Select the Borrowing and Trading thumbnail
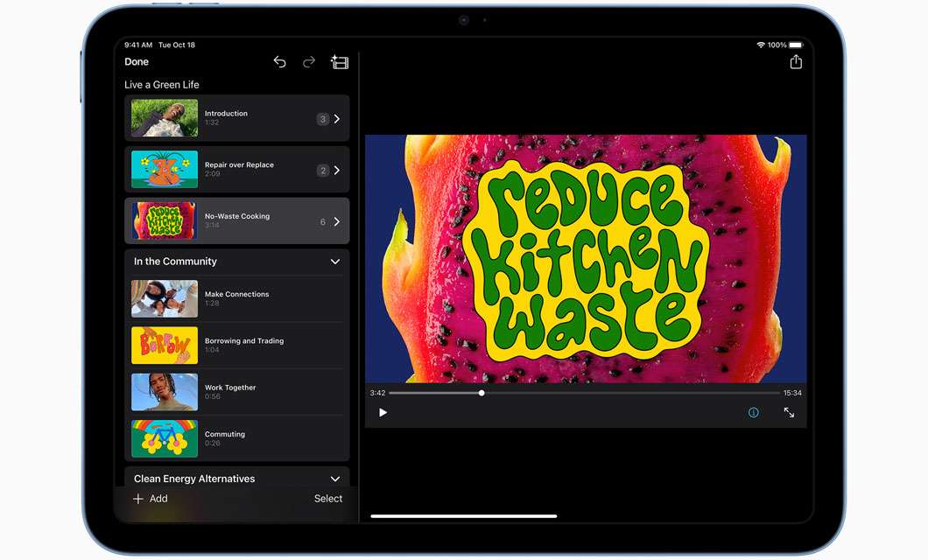The height and width of the screenshot is (560, 928). pyautogui.click(x=165, y=346)
